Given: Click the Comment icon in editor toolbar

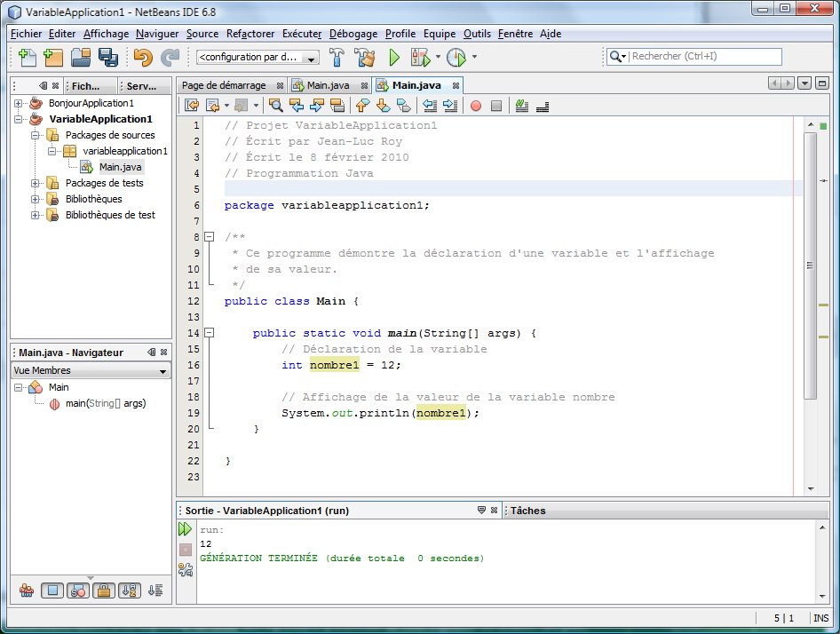Looking at the screenshot, I should click(522, 106).
